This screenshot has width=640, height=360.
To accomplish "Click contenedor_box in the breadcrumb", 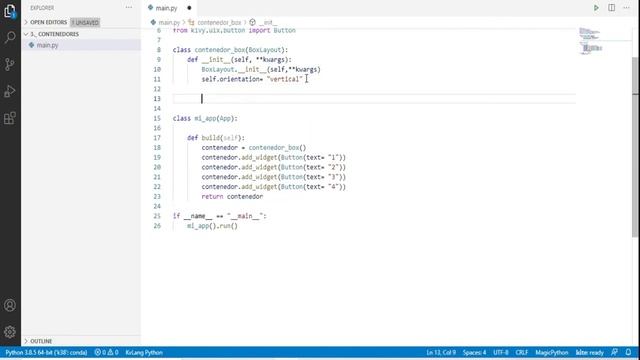I will (x=219, y=22).
